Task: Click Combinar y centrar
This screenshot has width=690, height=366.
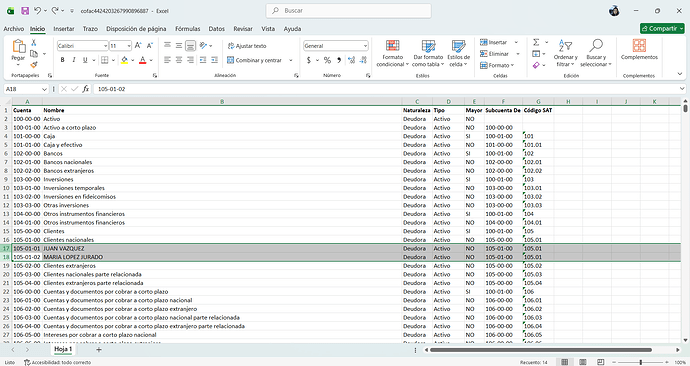Action: 254,60
